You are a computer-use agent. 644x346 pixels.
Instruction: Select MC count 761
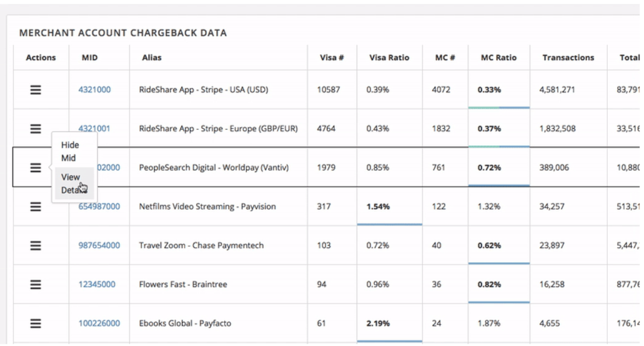point(439,168)
